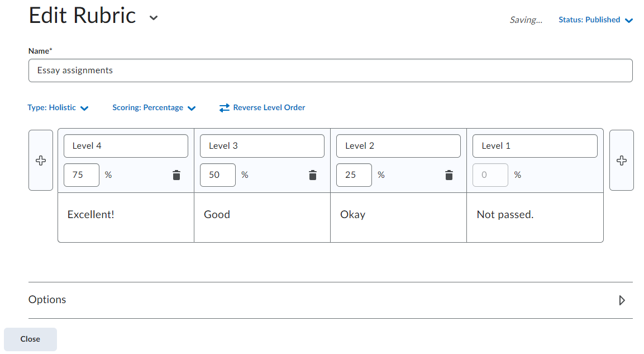
Task: Open the Edit Rubric title dropdown chevron
Action: (x=154, y=18)
